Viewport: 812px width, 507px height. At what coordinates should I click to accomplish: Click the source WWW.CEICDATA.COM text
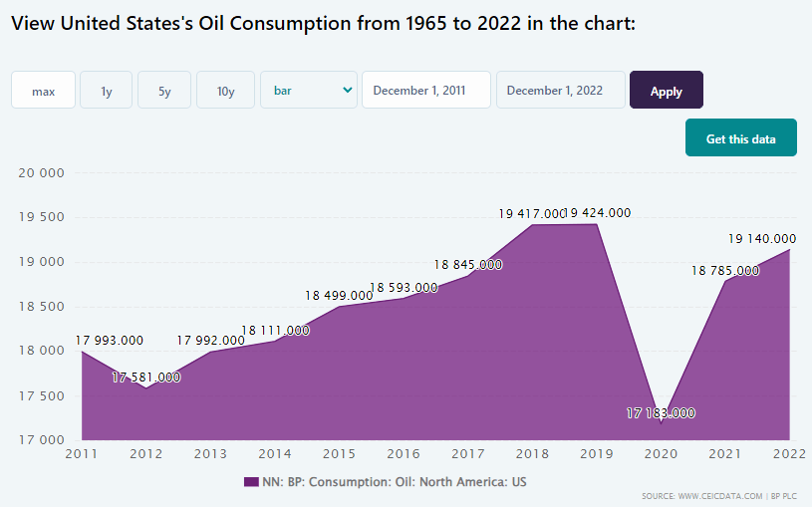(x=701, y=495)
